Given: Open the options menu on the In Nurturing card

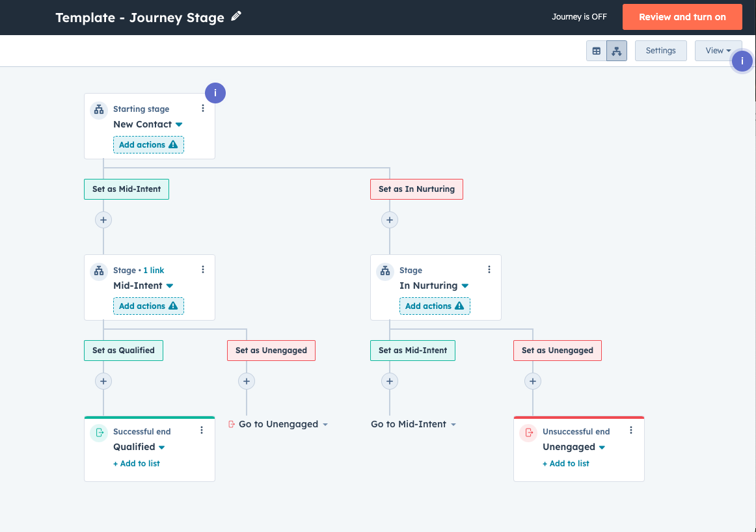Looking at the screenshot, I should (x=489, y=268).
